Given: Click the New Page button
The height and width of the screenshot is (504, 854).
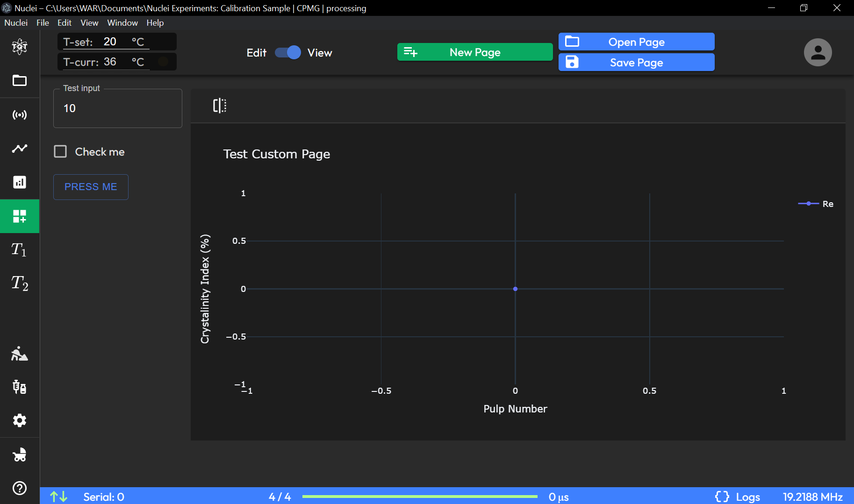Looking at the screenshot, I should click(x=475, y=52).
